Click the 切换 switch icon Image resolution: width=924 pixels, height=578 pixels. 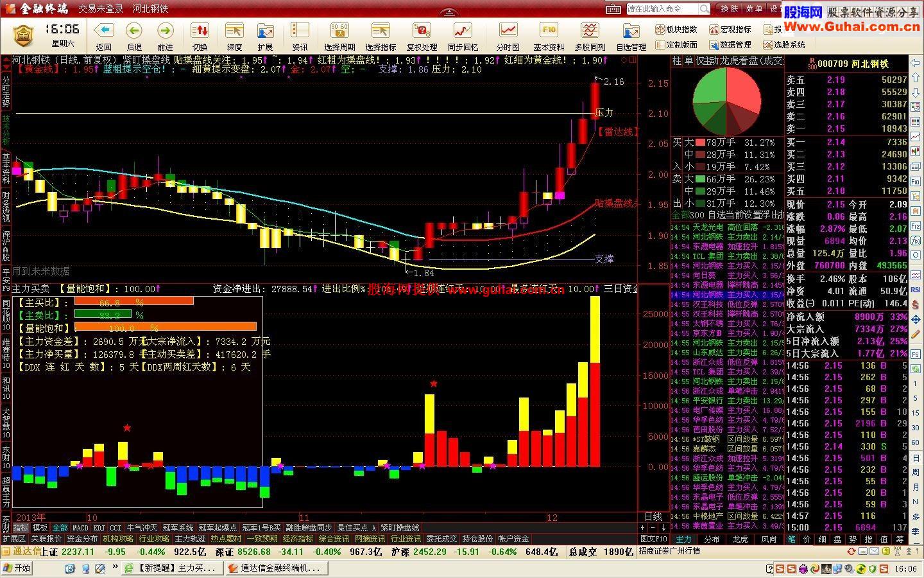click(x=200, y=32)
